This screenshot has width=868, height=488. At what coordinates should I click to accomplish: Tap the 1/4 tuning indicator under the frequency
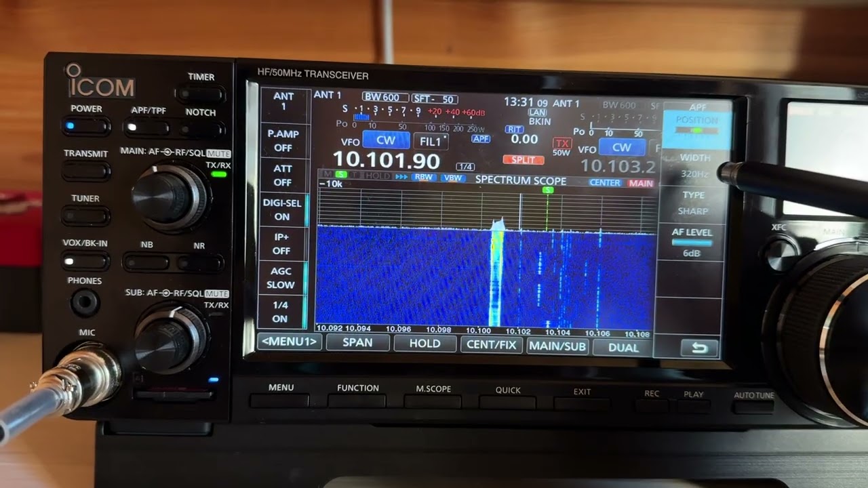(465, 167)
